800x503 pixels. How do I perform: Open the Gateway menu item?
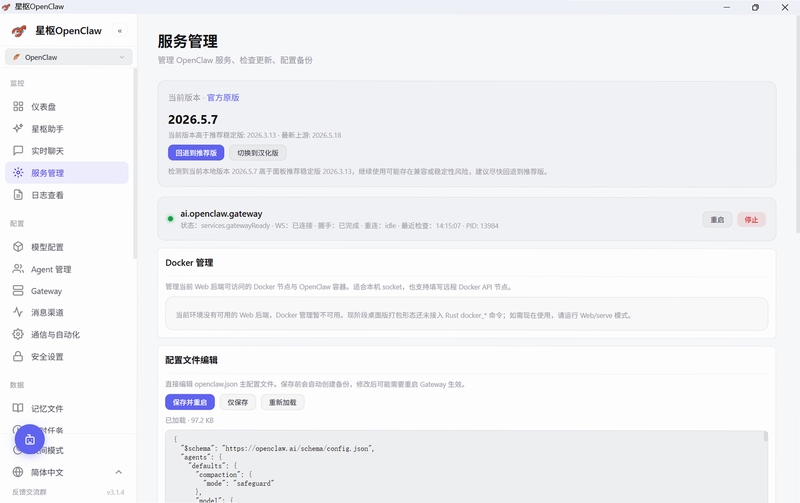coord(66,291)
